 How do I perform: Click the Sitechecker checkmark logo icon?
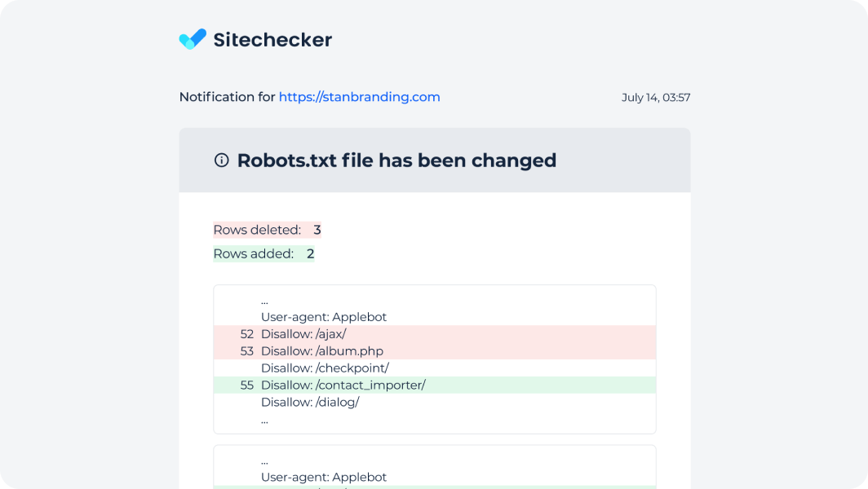click(193, 39)
